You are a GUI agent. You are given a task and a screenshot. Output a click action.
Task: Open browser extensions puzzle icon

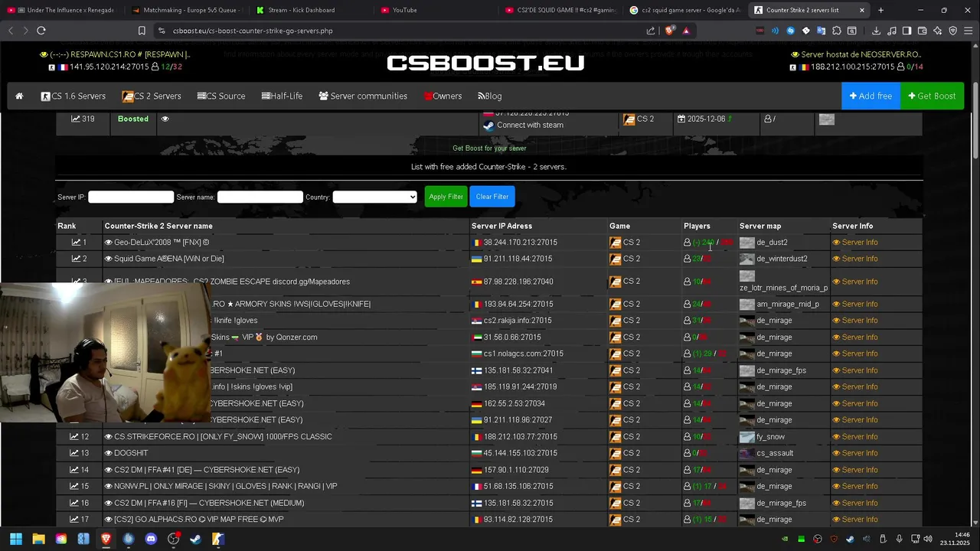(x=837, y=31)
